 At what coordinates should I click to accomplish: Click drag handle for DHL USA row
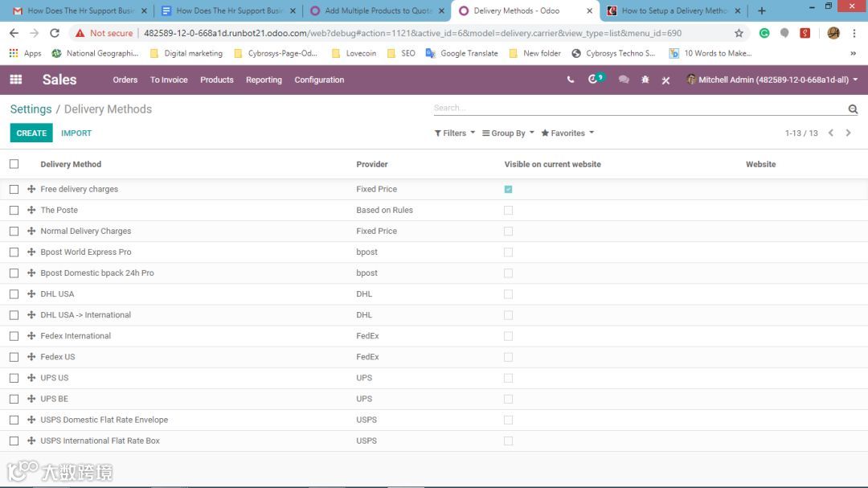31,294
